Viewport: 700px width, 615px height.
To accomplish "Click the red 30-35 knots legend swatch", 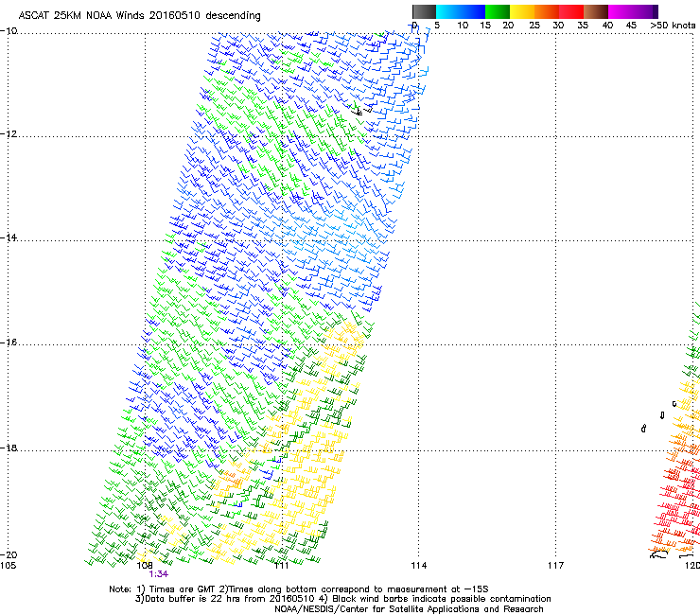I will tap(571, 11).
